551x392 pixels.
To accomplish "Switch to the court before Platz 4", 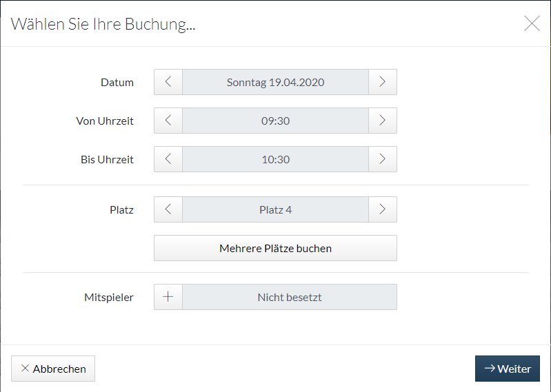I will [168, 209].
